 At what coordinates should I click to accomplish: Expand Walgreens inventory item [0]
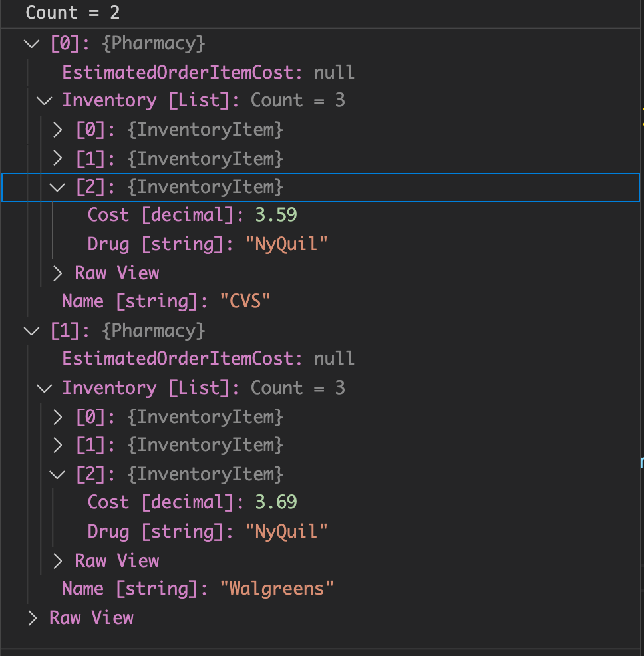click(58, 418)
